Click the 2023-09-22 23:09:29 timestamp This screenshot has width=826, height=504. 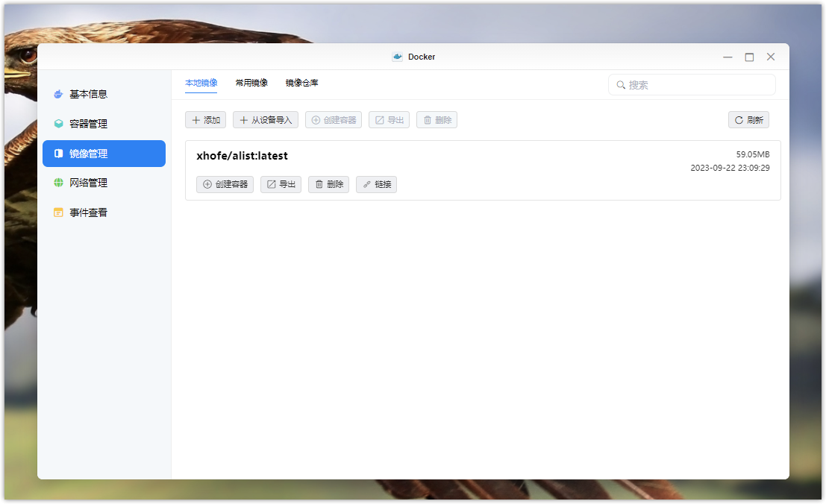730,168
